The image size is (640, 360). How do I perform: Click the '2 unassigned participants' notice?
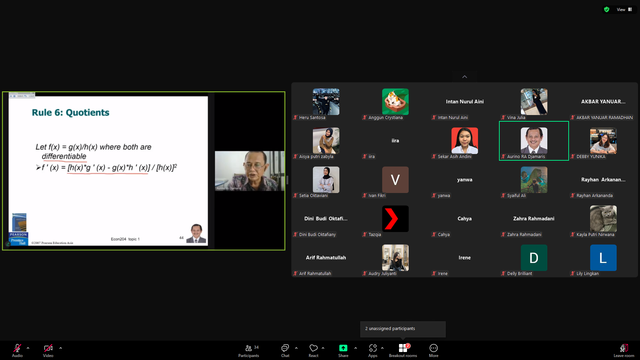click(390, 329)
